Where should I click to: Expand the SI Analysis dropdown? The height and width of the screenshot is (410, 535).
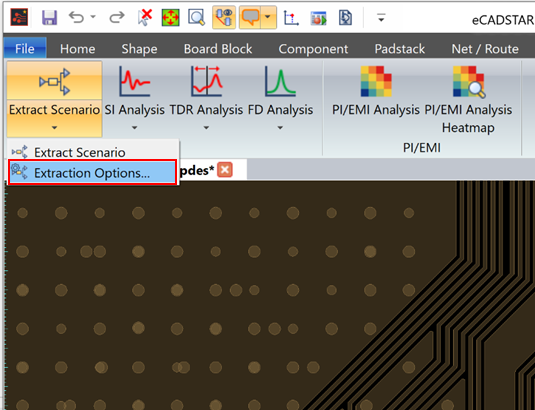click(x=134, y=128)
